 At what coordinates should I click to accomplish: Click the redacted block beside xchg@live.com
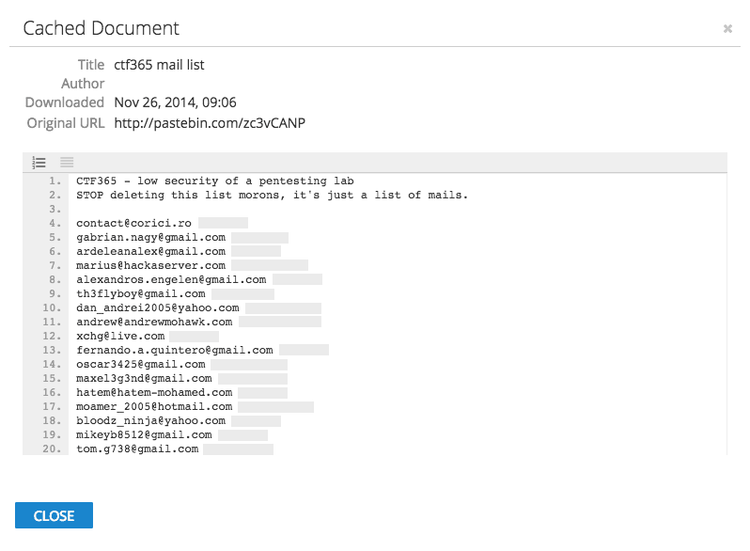pos(194,337)
